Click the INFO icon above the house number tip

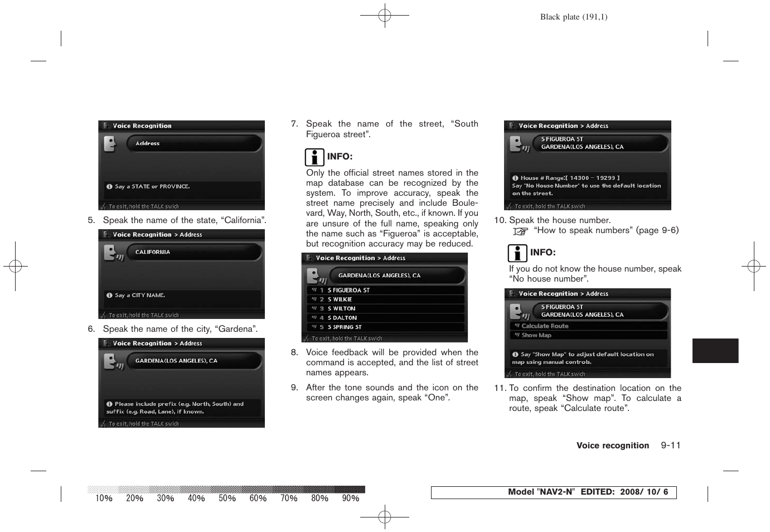517,253
